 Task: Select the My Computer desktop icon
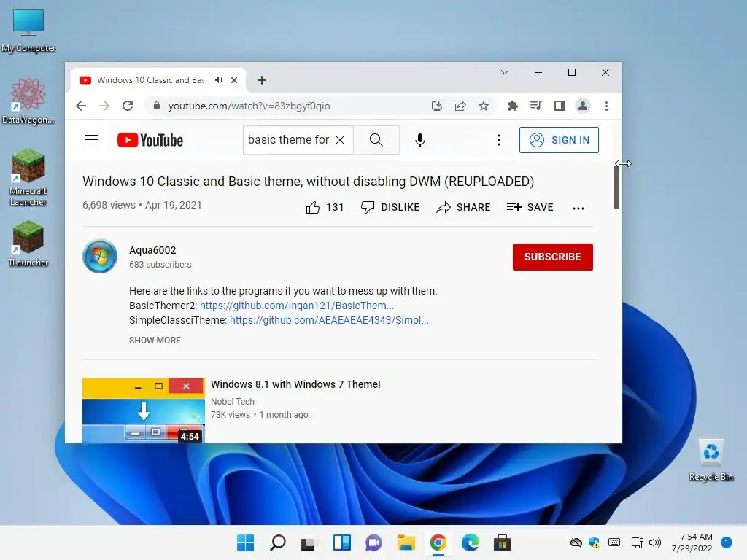coord(28,31)
